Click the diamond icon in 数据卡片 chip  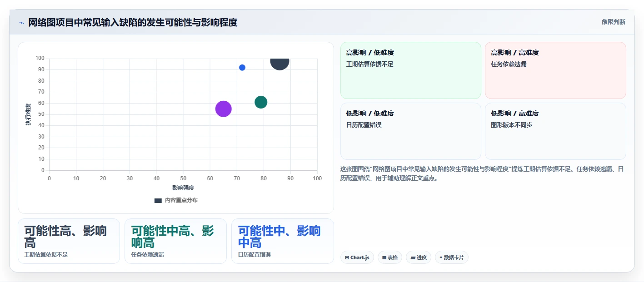441,258
